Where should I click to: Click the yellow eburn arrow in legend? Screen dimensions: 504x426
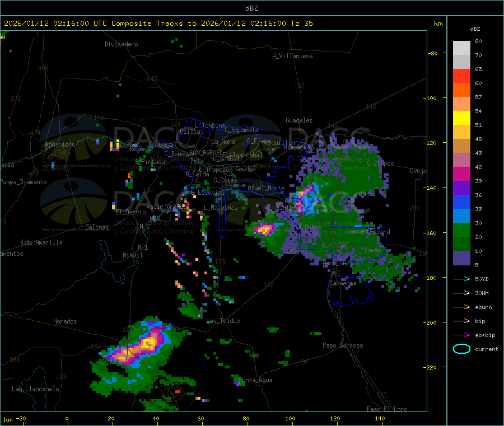461,307
